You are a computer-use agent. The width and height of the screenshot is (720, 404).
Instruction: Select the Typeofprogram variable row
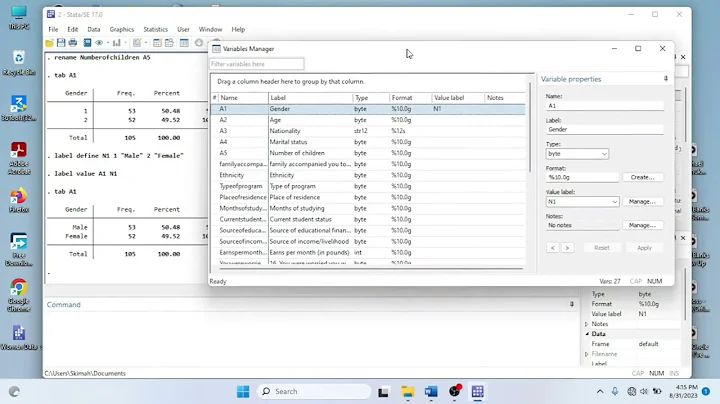coord(368,186)
